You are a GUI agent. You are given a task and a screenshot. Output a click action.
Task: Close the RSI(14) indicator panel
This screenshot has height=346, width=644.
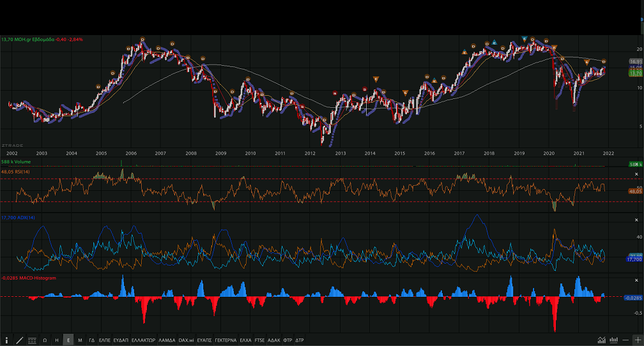pos(636,174)
